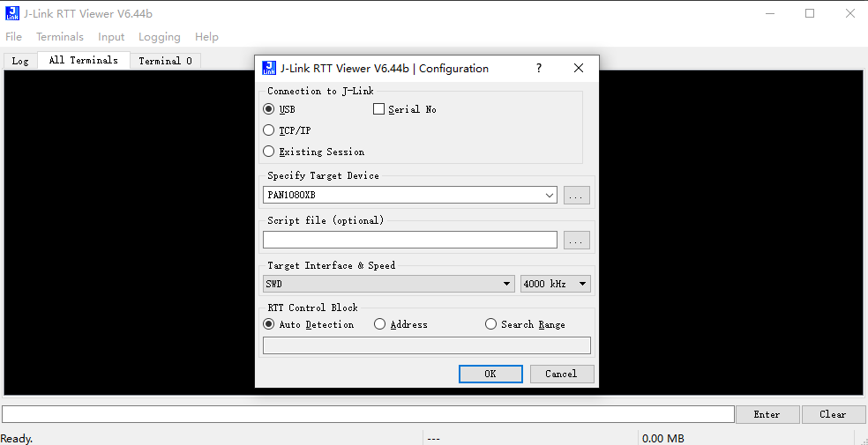Viewport: 868px width, 445px height.
Task: Open the Terminals menu
Action: 60,37
